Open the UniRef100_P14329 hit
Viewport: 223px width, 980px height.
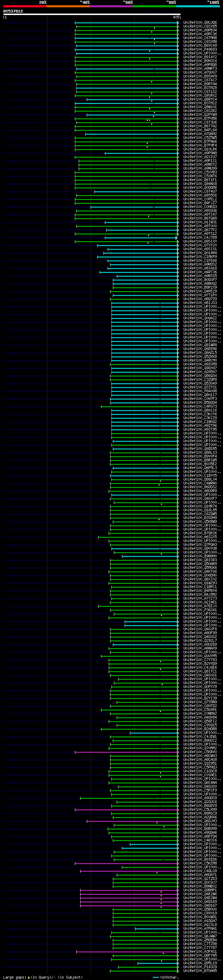click(200, 967)
